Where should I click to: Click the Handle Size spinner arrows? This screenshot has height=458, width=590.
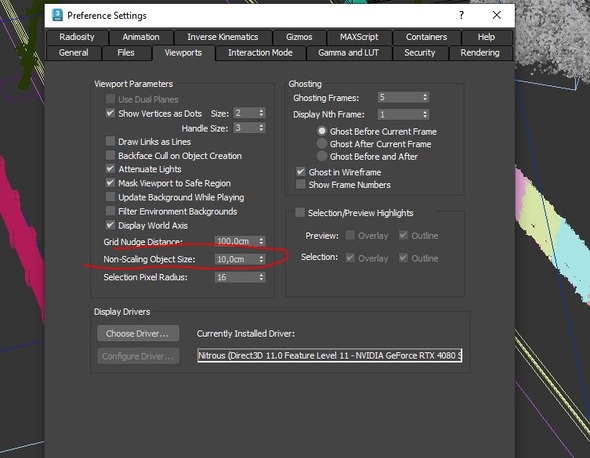tap(262, 128)
